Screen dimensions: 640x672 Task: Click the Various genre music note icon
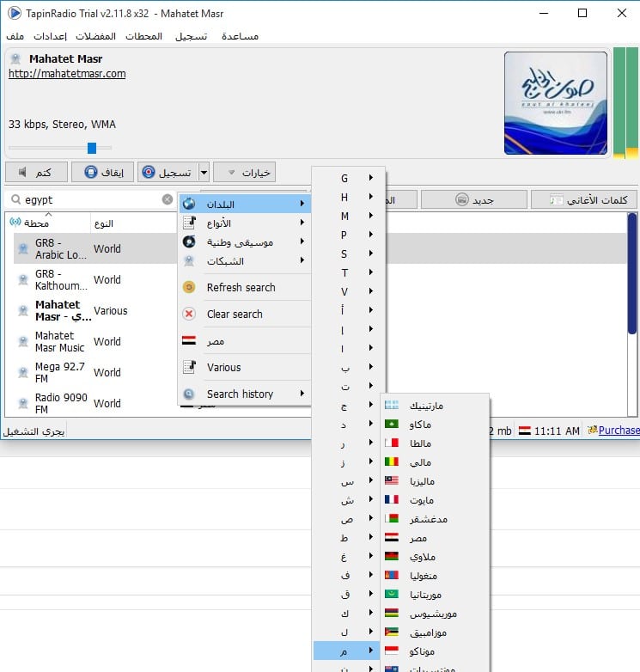190,368
